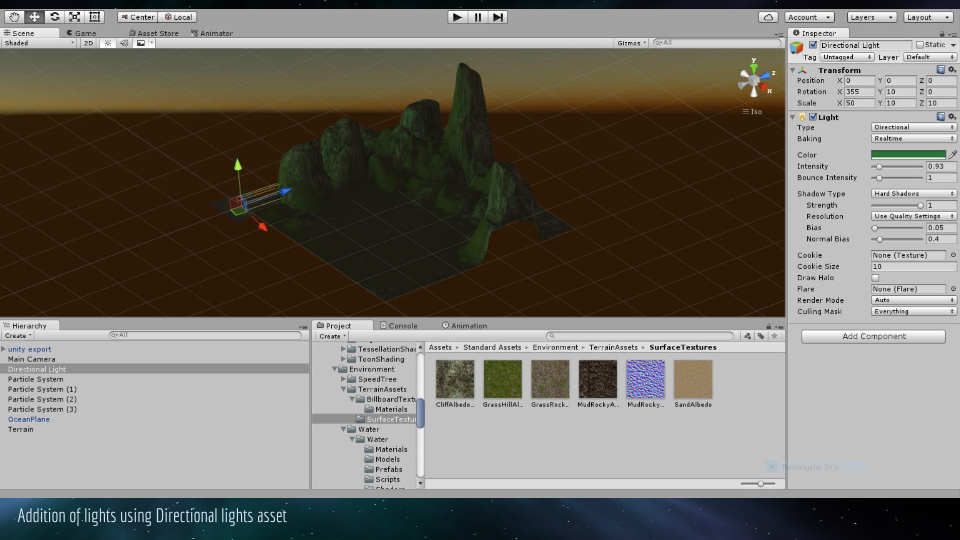This screenshot has height=540, width=960.
Task: Enable the Draw Halo checkbox
Action: [x=875, y=278]
